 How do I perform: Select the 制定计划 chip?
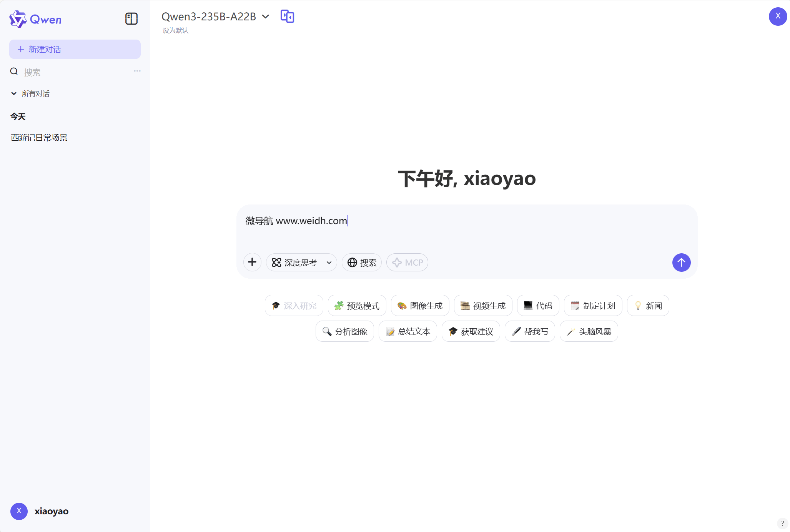click(593, 306)
